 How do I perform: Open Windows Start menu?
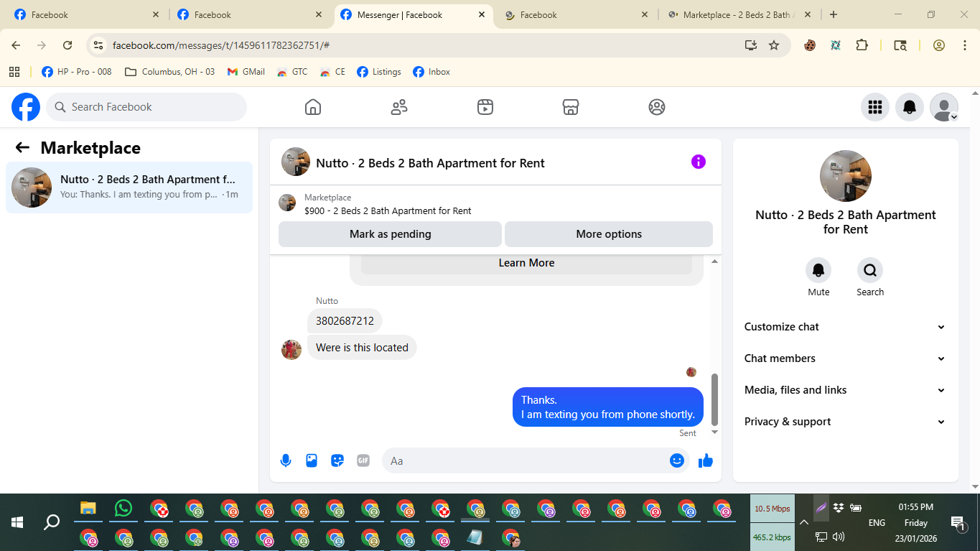click(17, 522)
